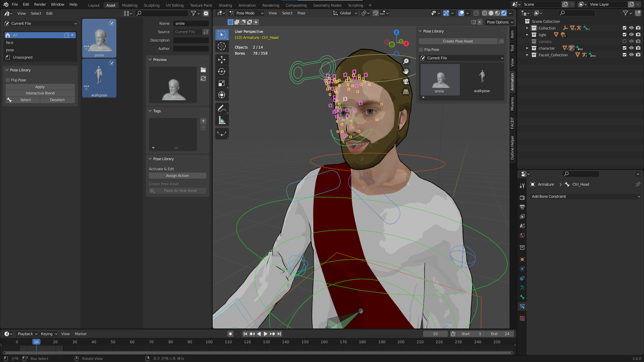Select the Cursor tool in toolbar
This screenshot has width=644, height=362.
click(x=222, y=47)
